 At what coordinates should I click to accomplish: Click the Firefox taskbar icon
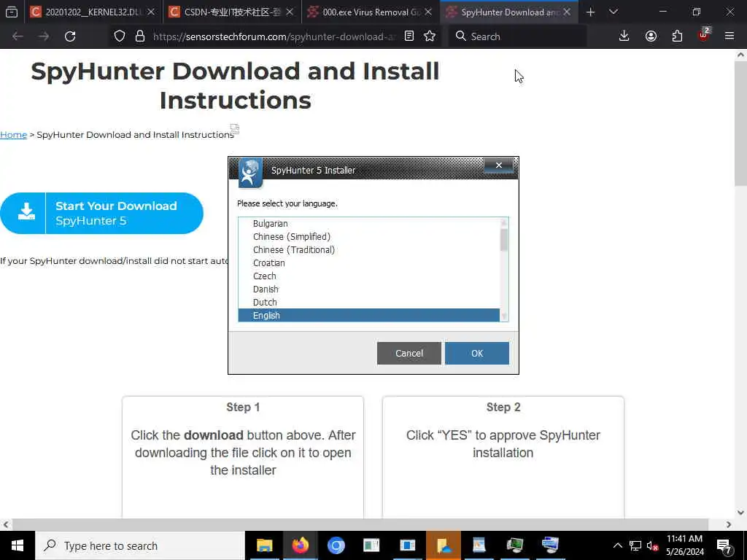coord(300,545)
